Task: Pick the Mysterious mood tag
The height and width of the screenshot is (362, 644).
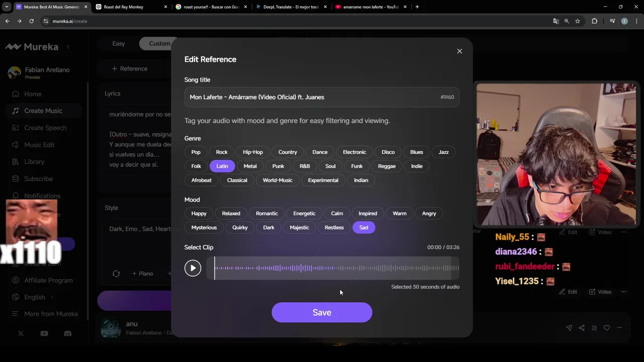Action: coord(204,228)
